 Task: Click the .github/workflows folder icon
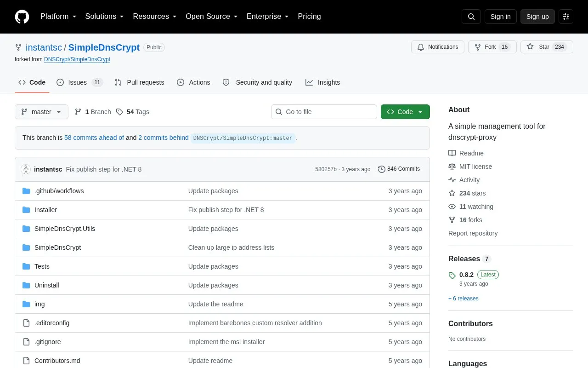(x=26, y=191)
